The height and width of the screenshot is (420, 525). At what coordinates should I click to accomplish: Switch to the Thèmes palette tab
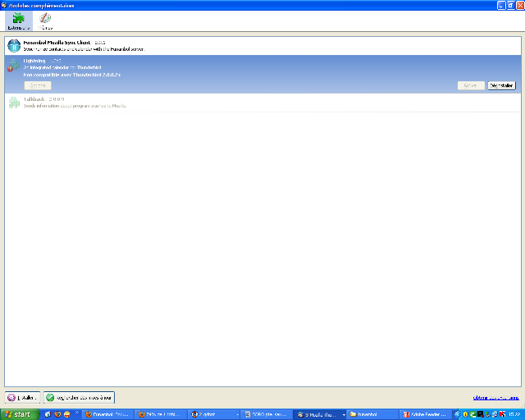click(45, 21)
